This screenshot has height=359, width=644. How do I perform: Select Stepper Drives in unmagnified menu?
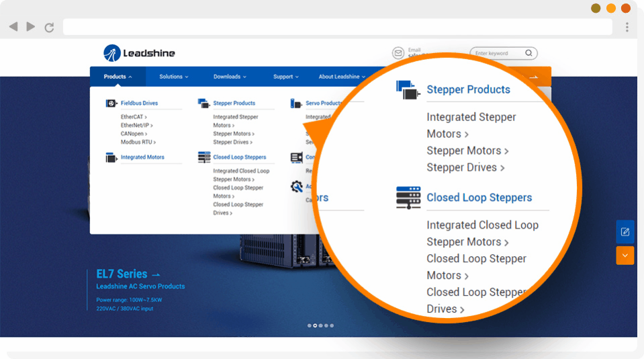tap(232, 142)
